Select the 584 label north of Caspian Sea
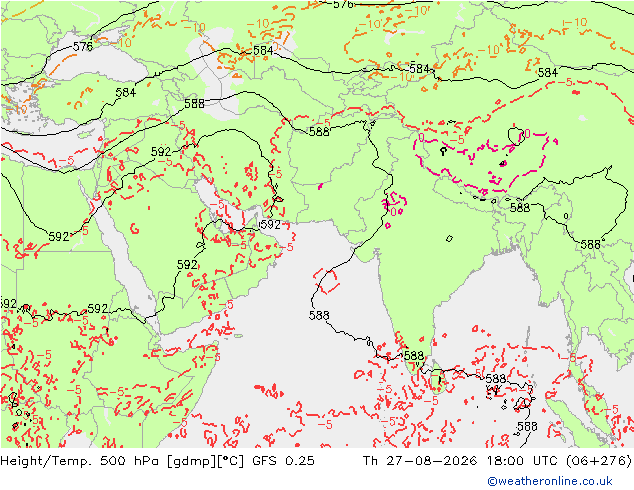The height and width of the screenshot is (490, 634). (x=263, y=51)
